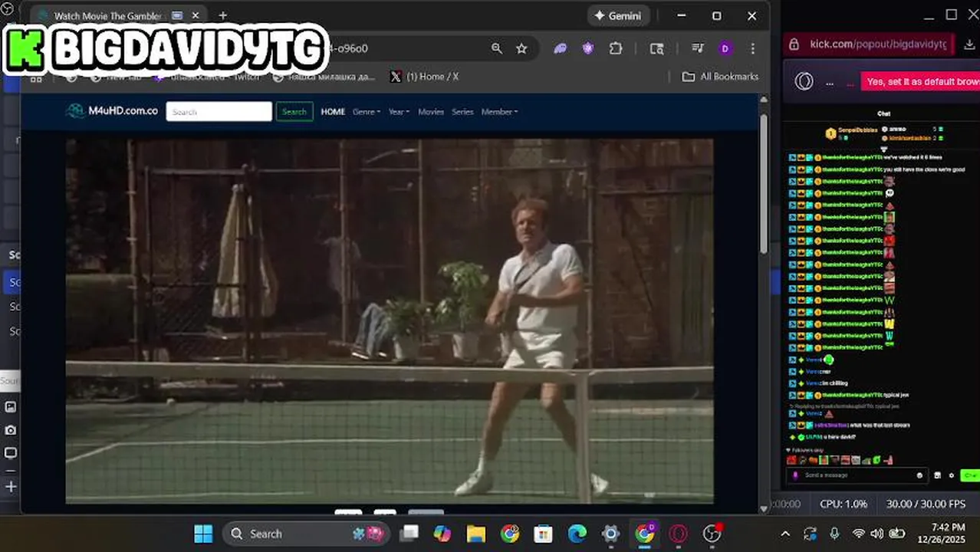Open the Movies nav link

(x=431, y=112)
